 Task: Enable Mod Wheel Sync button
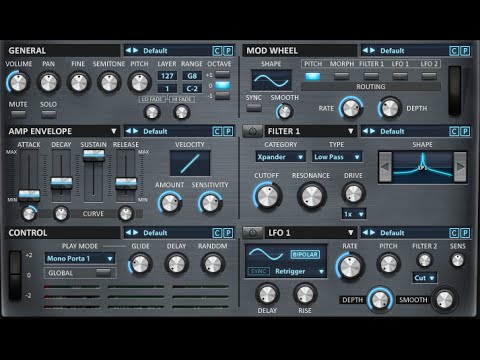pos(254,107)
